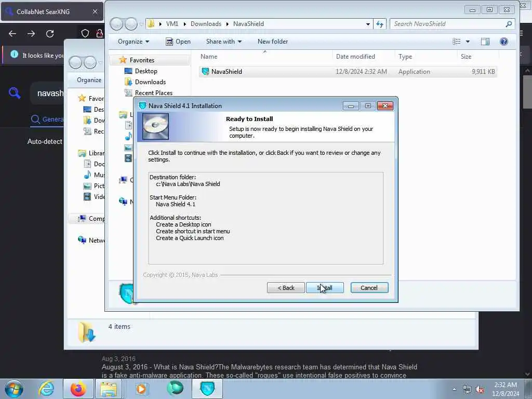Open the Organize menu in NavaShield folder window
The height and width of the screenshot is (399, 532).
point(134,42)
